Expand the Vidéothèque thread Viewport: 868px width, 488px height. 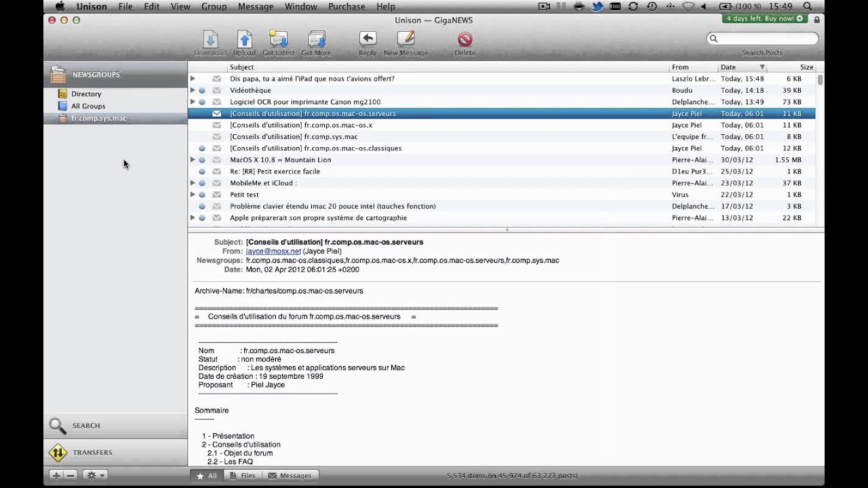pos(193,90)
